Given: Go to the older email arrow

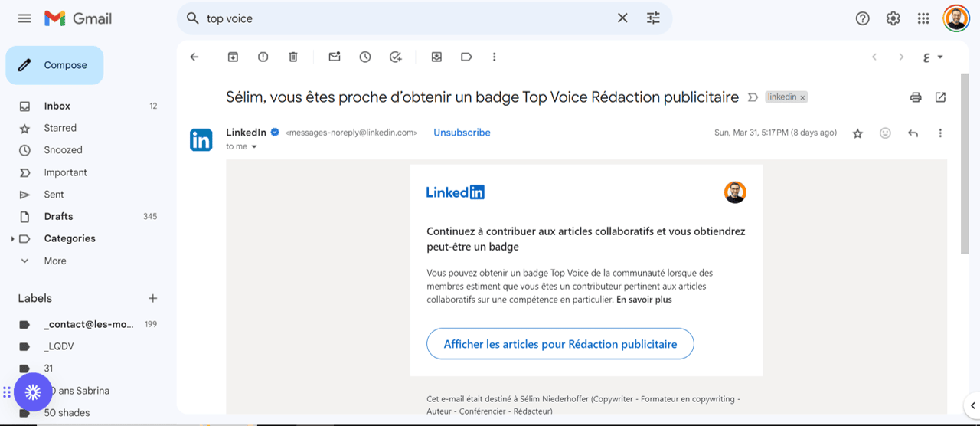Looking at the screenshot, I should (901, 57).
